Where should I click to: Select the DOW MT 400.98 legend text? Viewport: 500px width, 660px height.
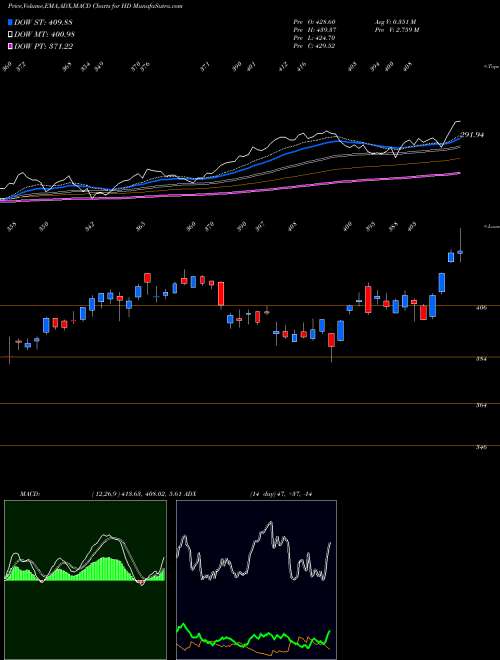(44, 35)
